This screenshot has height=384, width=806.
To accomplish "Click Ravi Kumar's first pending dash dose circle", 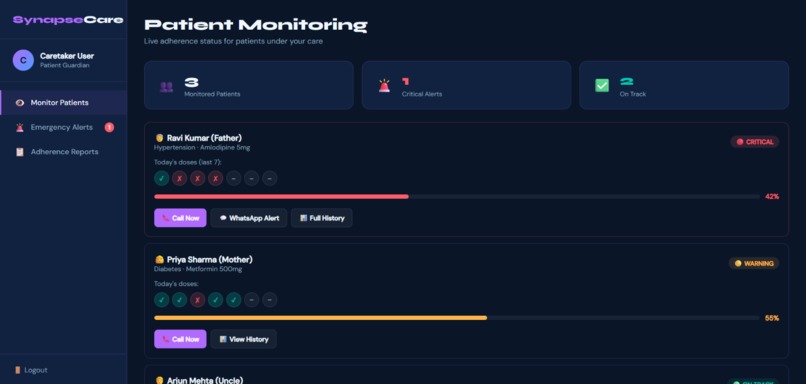I will click(233, 178).
